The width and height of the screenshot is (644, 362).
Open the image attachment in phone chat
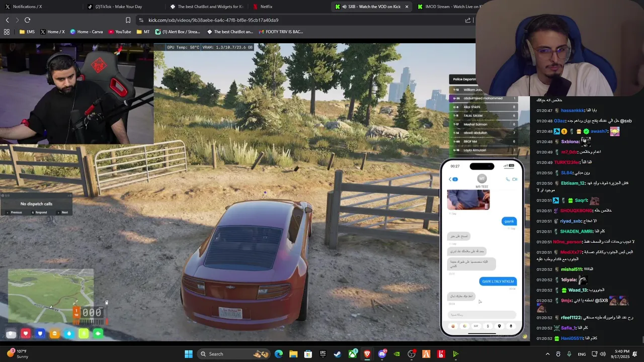tap(468, 200)
